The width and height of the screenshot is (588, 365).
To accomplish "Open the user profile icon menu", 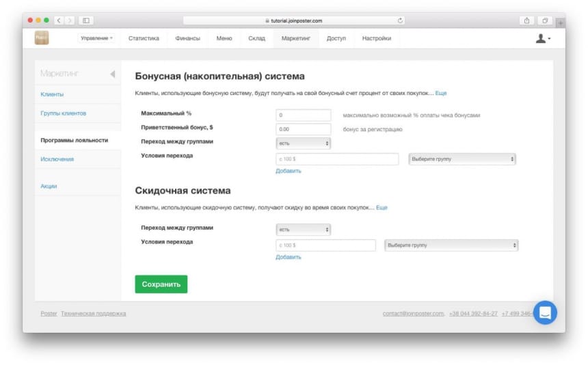I will (543, 39).
